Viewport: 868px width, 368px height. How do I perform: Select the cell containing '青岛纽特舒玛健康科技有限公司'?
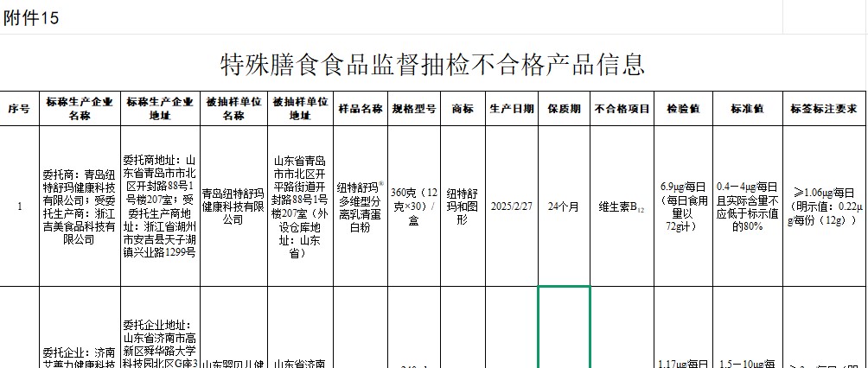233,206
